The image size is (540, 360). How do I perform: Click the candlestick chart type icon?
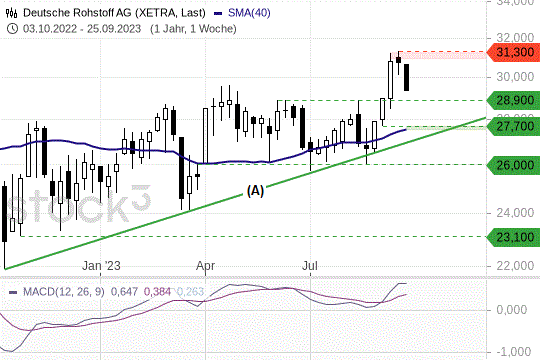coord(11,13)
